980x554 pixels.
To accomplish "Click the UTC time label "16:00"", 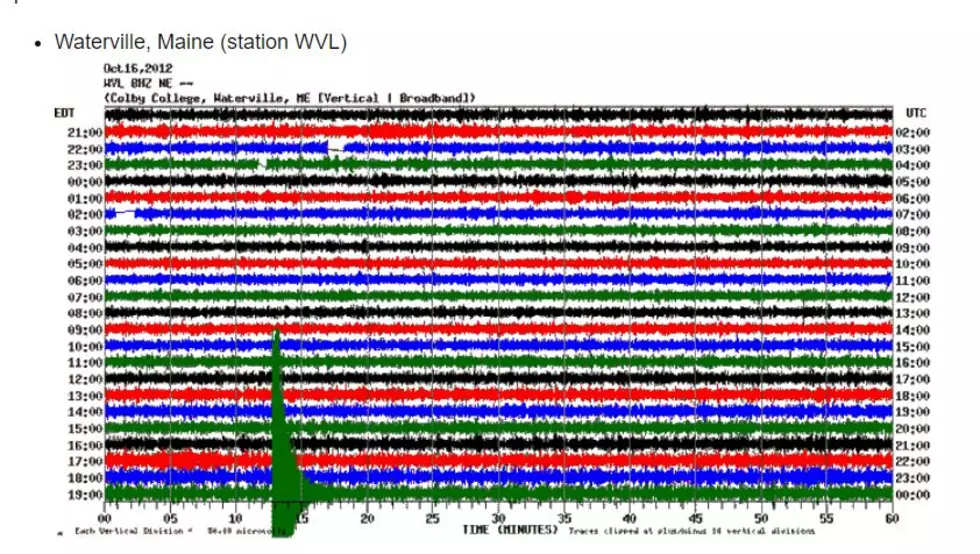I will pos(912,363).
